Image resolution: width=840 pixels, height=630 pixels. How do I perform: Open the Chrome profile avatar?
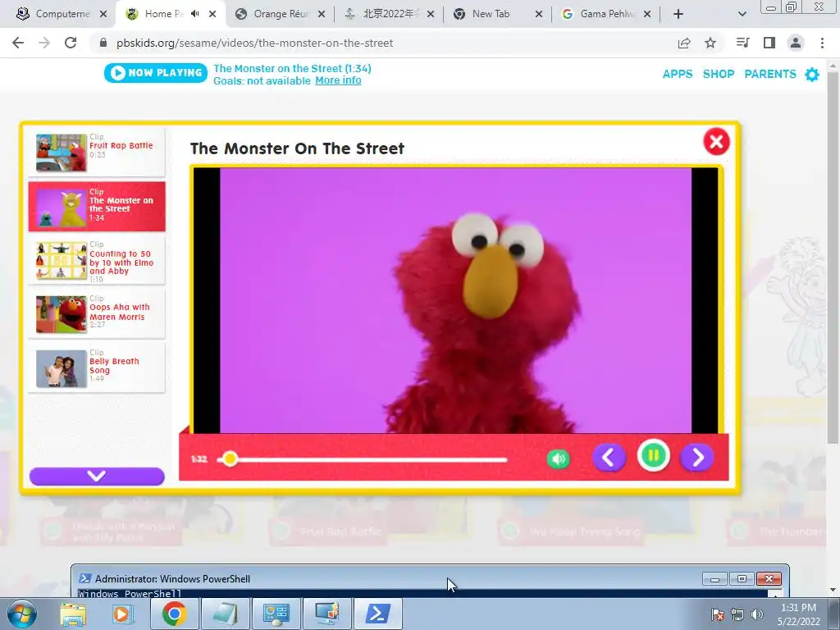(x=796, y=43)
